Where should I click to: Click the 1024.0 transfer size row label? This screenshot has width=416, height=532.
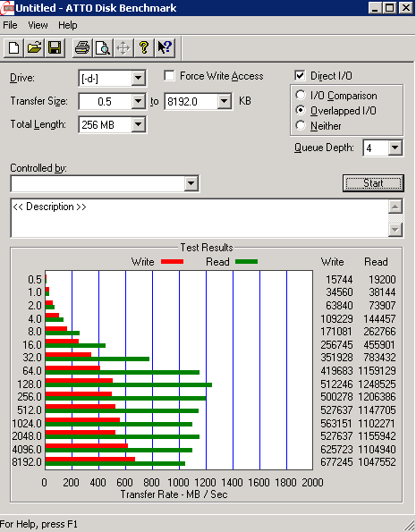tap(27, 424)
